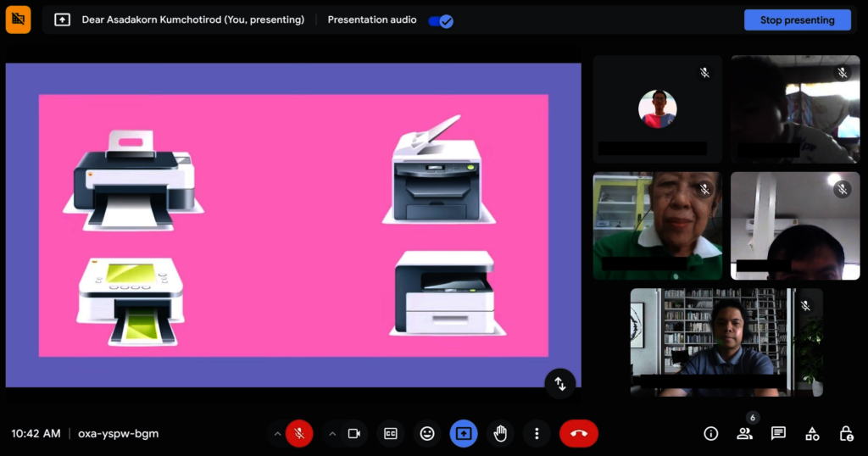The image size is (868, 456).
Task: Turn on closed captions
Action: pos(391,433)
